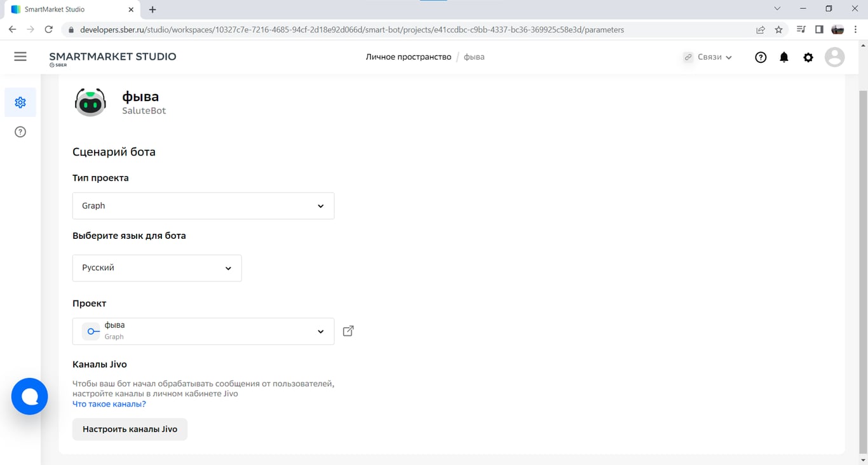The image size is (868, 465).
Task: Open the Проект фыва dropdown
Action: tap(203, 331)
